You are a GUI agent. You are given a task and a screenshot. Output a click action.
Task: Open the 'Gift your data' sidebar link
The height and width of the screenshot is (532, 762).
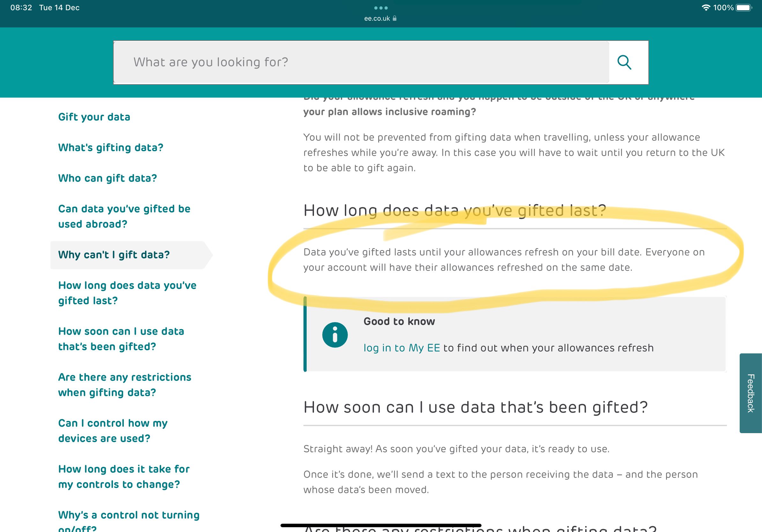click(94, 117)
